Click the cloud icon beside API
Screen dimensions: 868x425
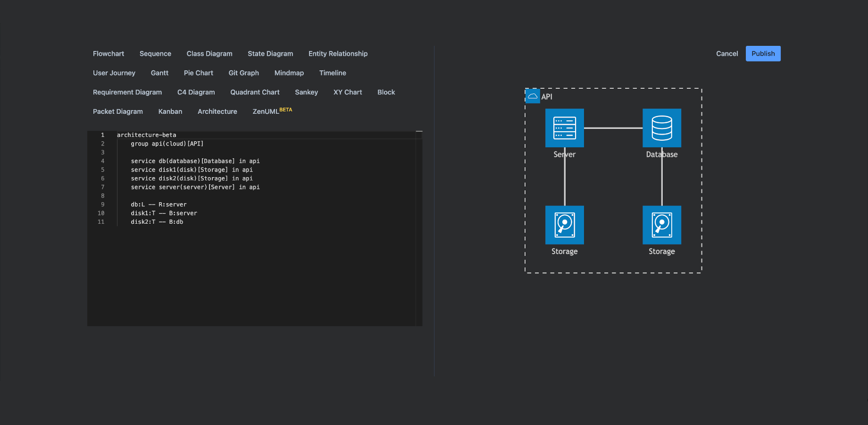[x=533, y=96]
